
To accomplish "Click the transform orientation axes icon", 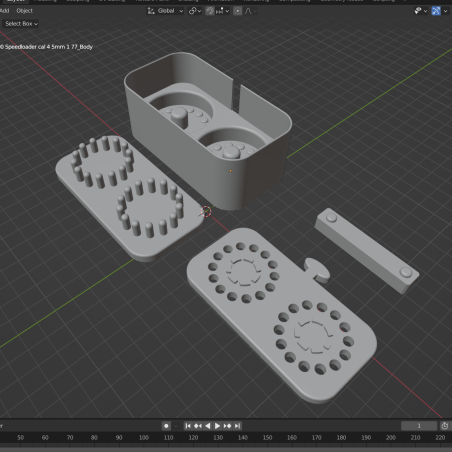I will [x=151, y=11].
